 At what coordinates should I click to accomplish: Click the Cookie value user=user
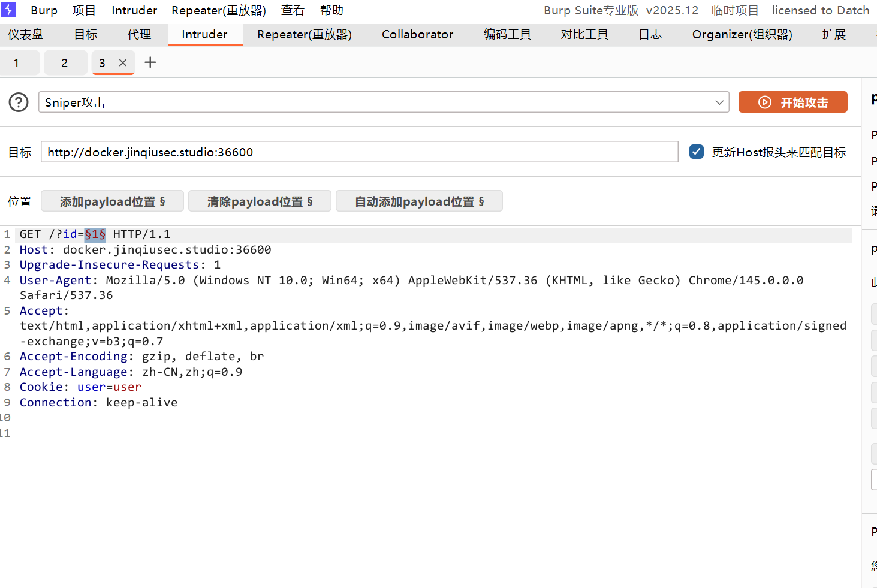pyautogui.click(x=109, y=387)
